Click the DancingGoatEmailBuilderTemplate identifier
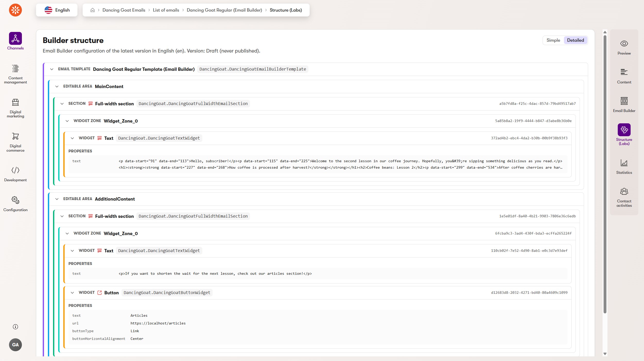644x361 pixels. click(253, 69)
